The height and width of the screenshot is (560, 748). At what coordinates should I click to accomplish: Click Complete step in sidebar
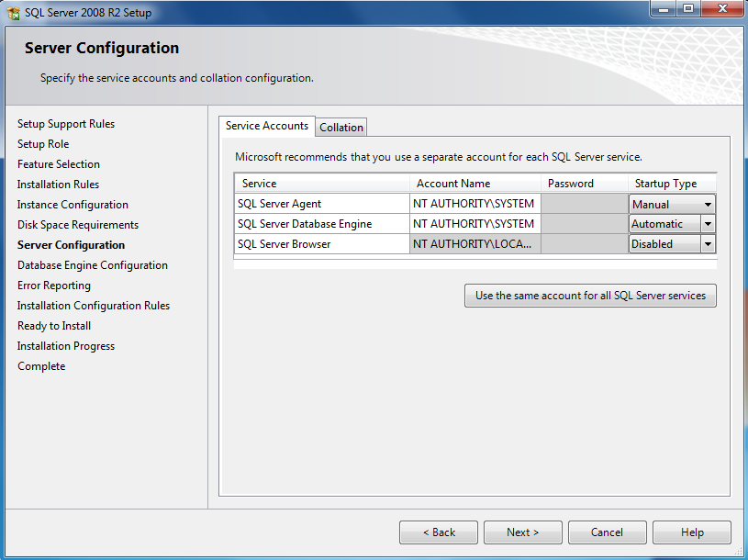[41, 366]
